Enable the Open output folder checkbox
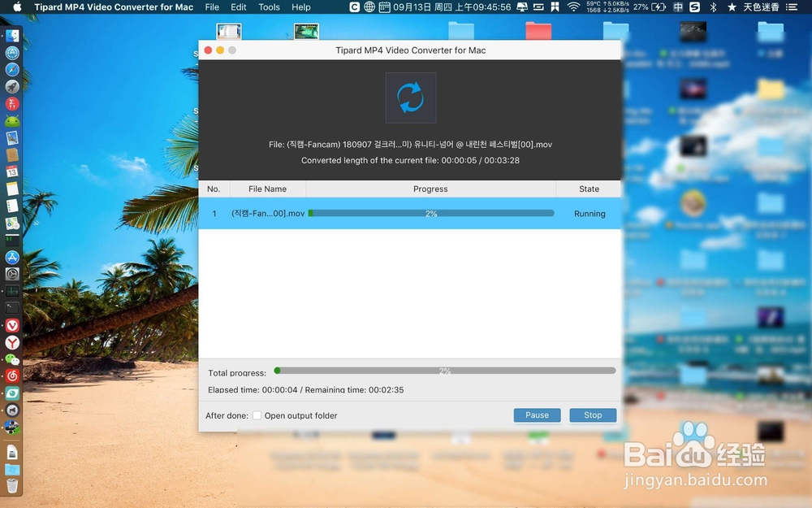Viewport: 812px width, 508px height. click(x=257, y=415)
